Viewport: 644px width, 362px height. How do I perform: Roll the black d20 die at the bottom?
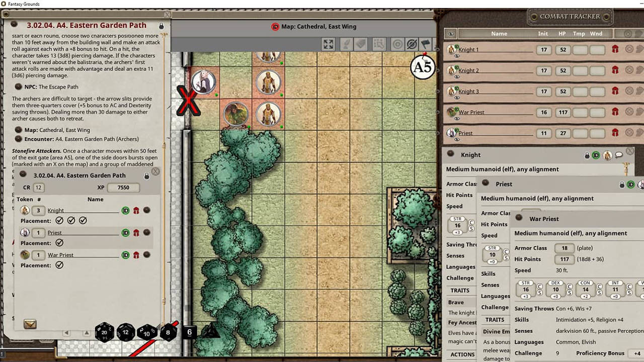(104, 332)
